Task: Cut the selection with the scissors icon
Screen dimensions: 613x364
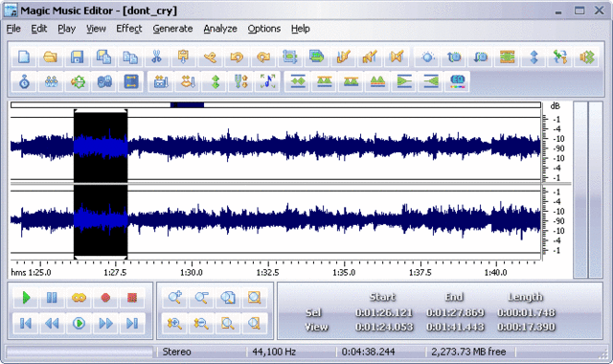Action: [157, 57]
